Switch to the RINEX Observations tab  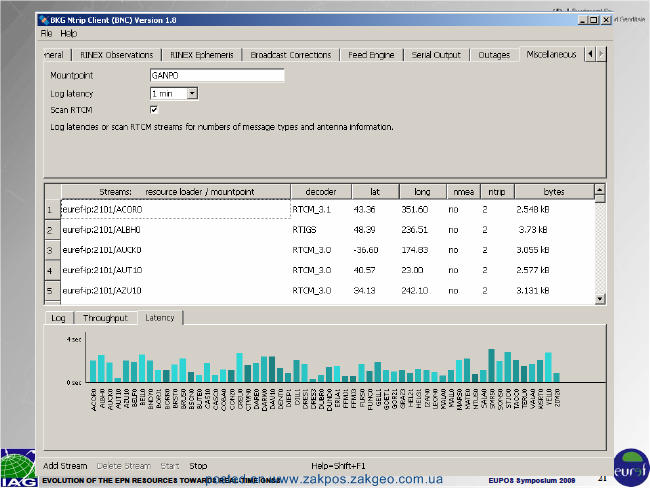(116, 55)
